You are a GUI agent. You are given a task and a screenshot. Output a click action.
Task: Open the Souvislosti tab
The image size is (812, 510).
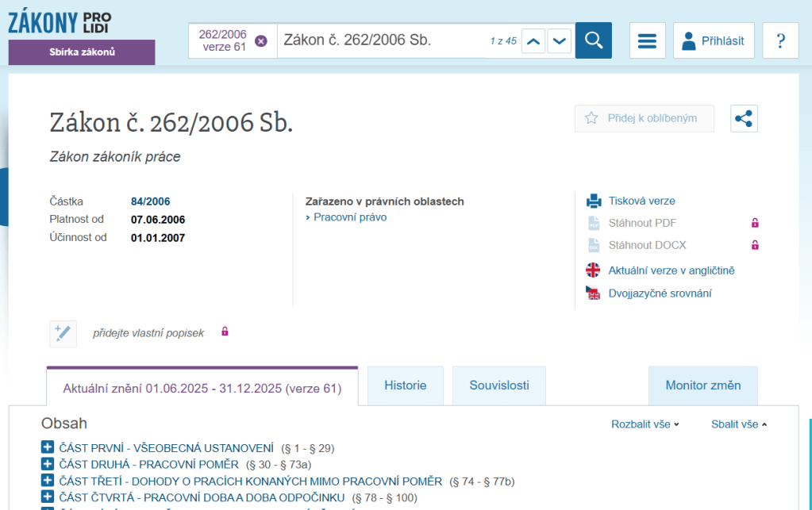pyautogui.click(x=499, y=385)
